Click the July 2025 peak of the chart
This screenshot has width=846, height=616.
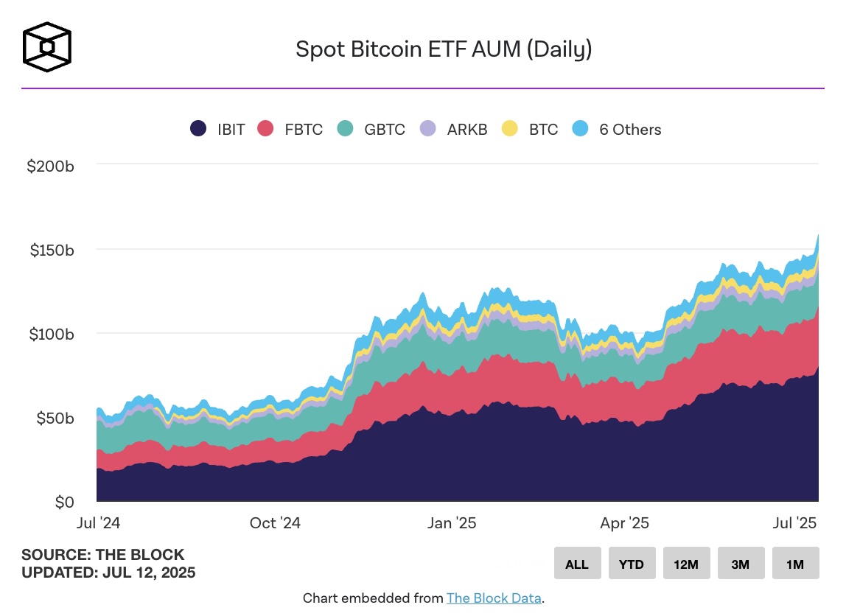pos(818,235)
